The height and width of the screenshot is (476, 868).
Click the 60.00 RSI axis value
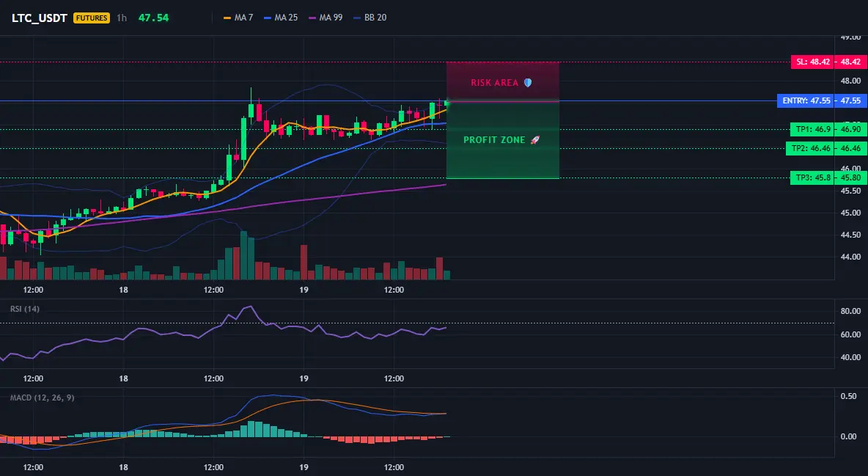(x=851, y=334)
